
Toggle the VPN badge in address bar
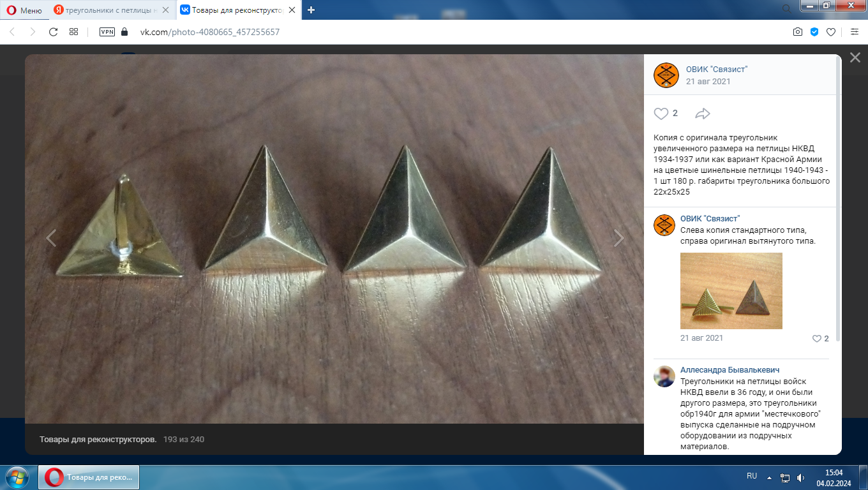click(x=107, y=32)
